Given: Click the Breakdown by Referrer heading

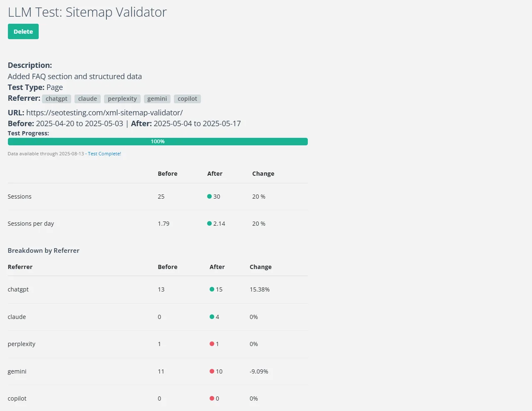Looking at the screenshot, I should click(44, 251).
